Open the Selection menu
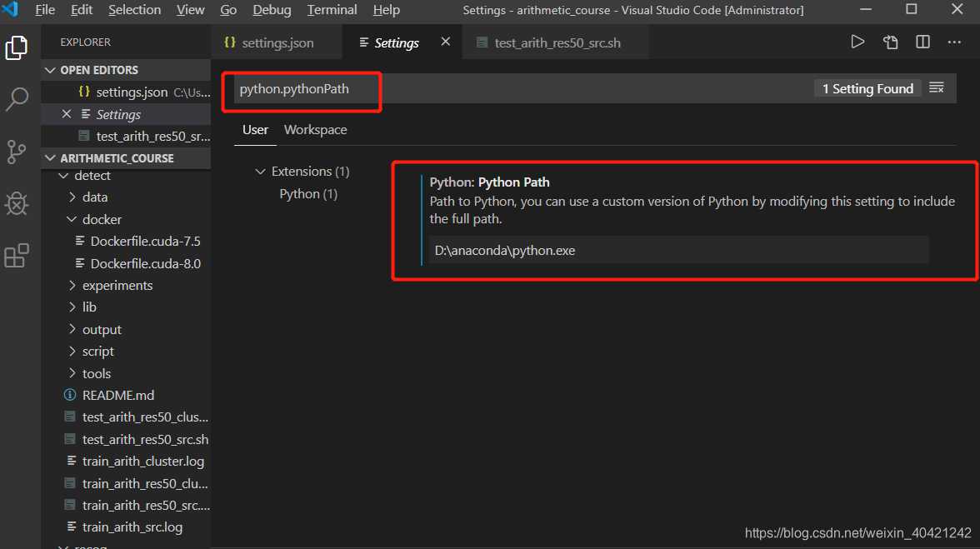Viewport: 980px width, 549px height. (134, 10)
